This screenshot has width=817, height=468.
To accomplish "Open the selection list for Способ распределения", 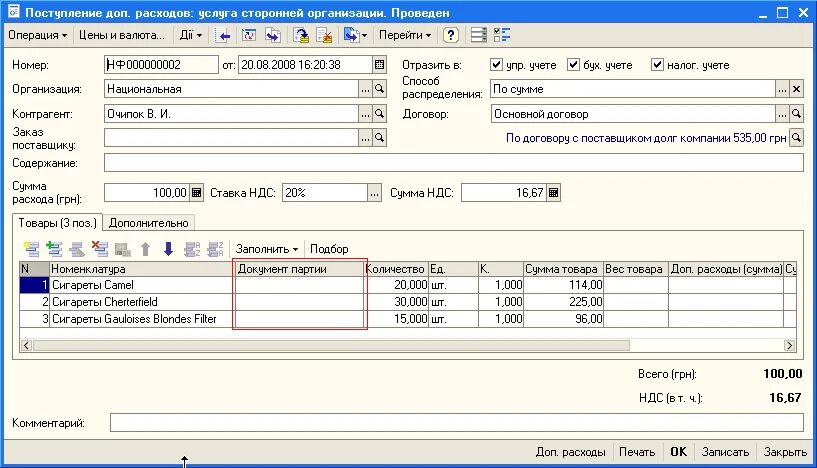I will click(782, 89).
